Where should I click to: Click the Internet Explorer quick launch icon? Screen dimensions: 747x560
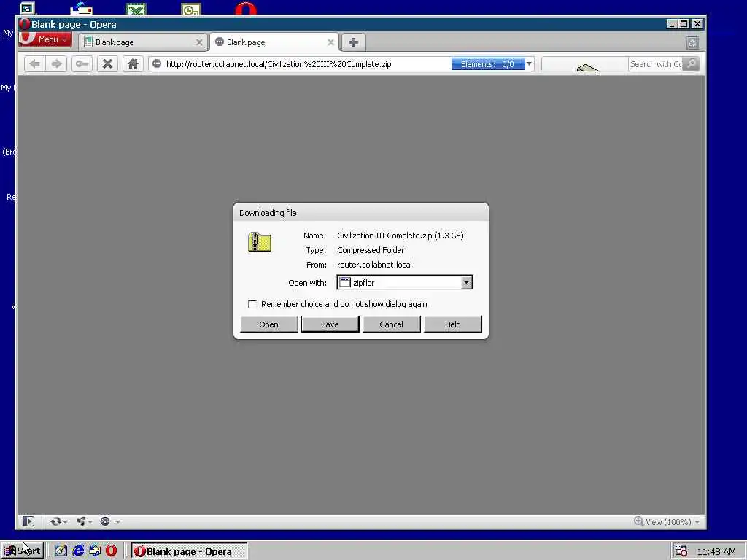[78, 551]
